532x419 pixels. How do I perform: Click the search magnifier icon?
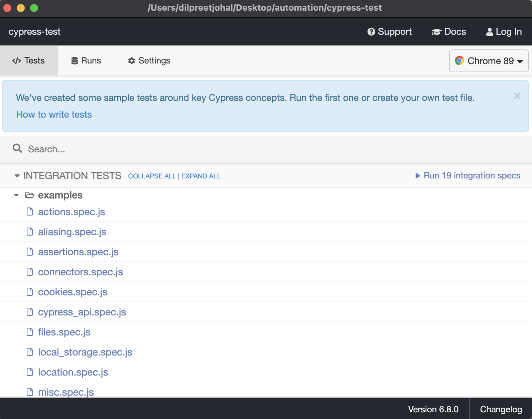point(17,148)
